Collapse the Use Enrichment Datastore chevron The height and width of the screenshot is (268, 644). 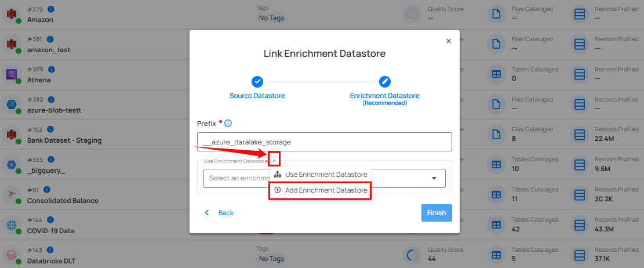tap(274, 160)
